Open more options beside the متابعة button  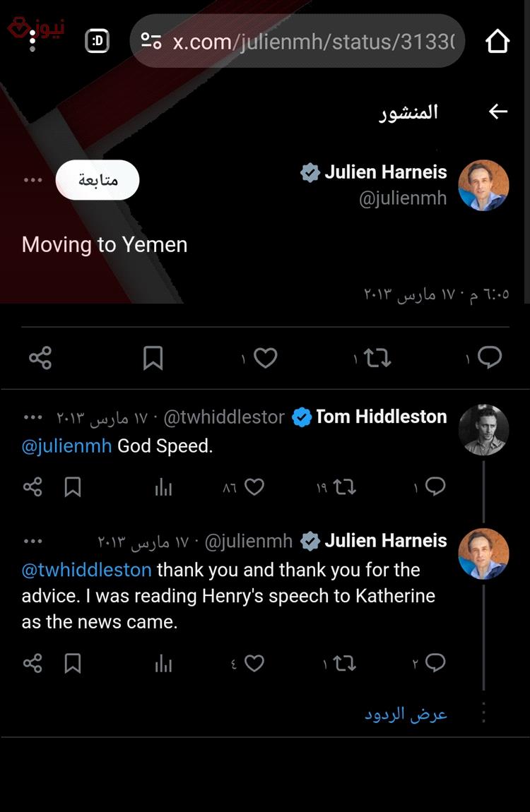point(33,180)
